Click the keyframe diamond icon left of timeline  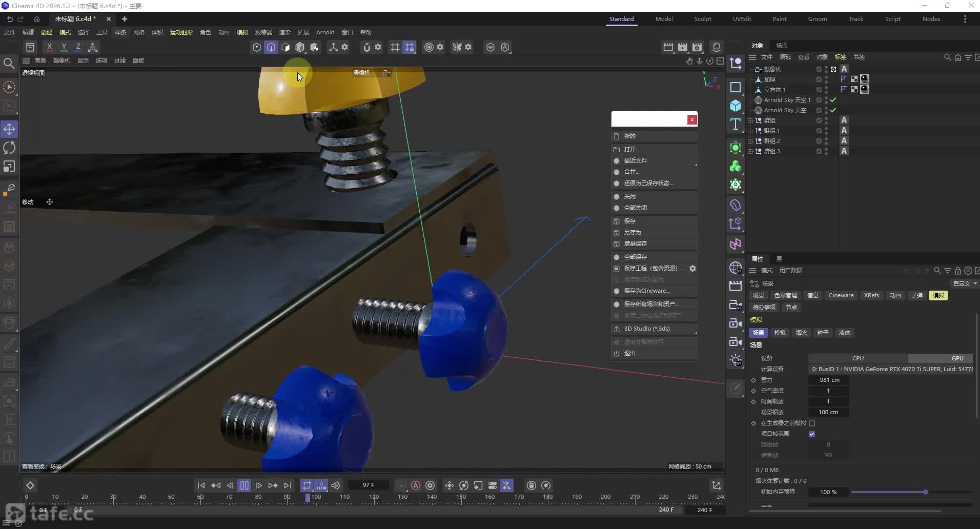[x=30, y=485]
